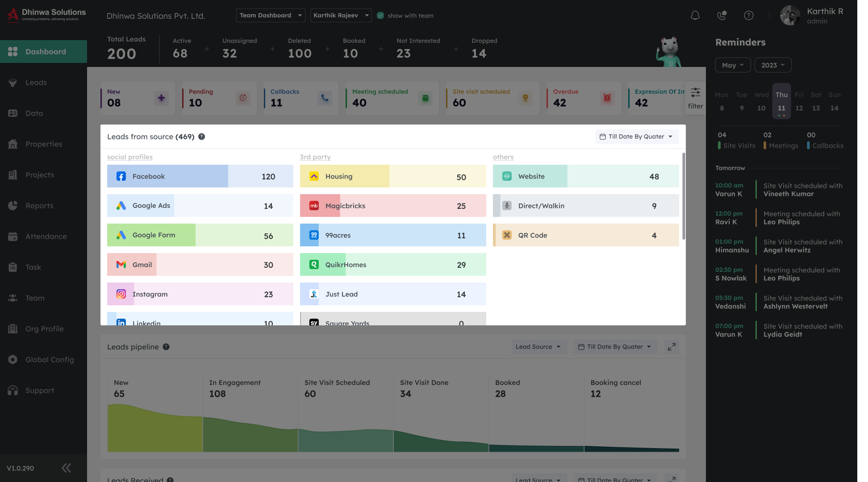Open the Reports sidebar menu item

[39, 206]
